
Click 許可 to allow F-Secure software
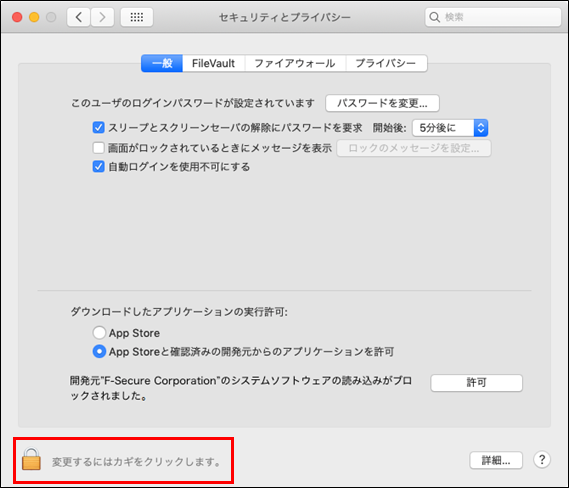(476, 382)
